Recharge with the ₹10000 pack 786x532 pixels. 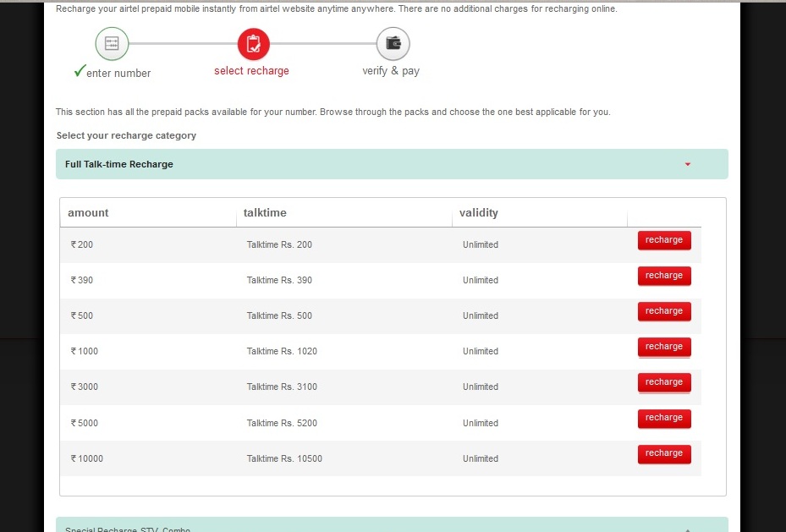click(664, 454)
